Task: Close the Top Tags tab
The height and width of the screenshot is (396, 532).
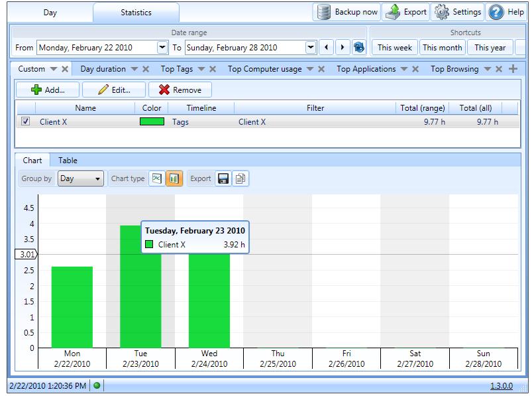Action: (213, 69)
